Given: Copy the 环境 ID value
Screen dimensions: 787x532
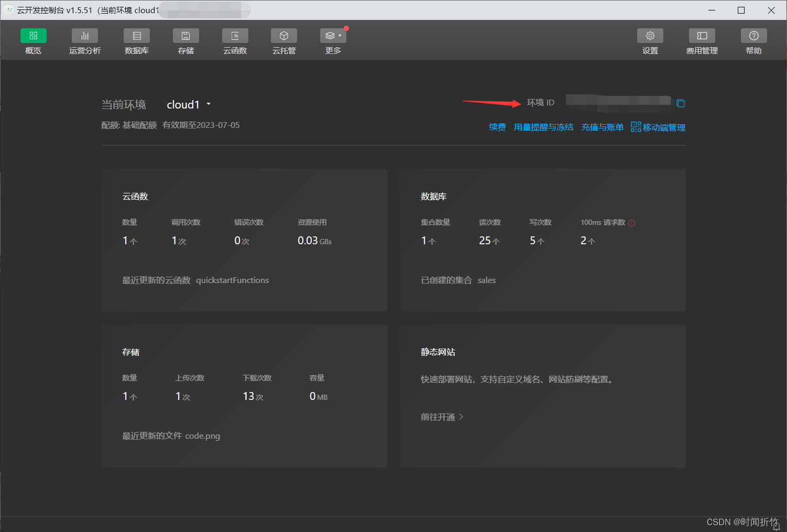Looking at the screenshot, I should (681, 103).
